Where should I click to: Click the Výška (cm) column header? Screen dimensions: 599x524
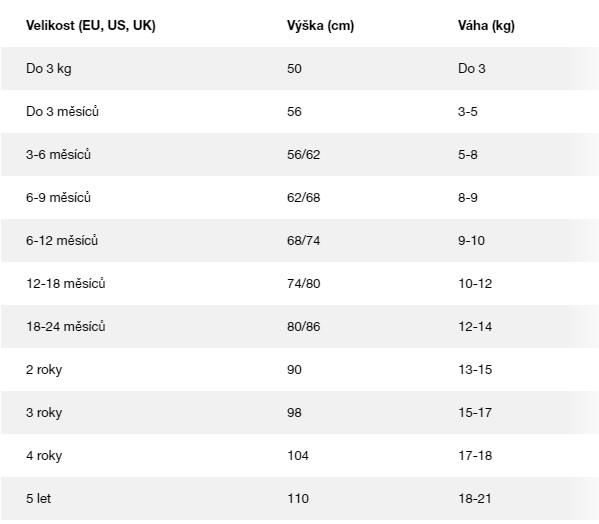321,26
